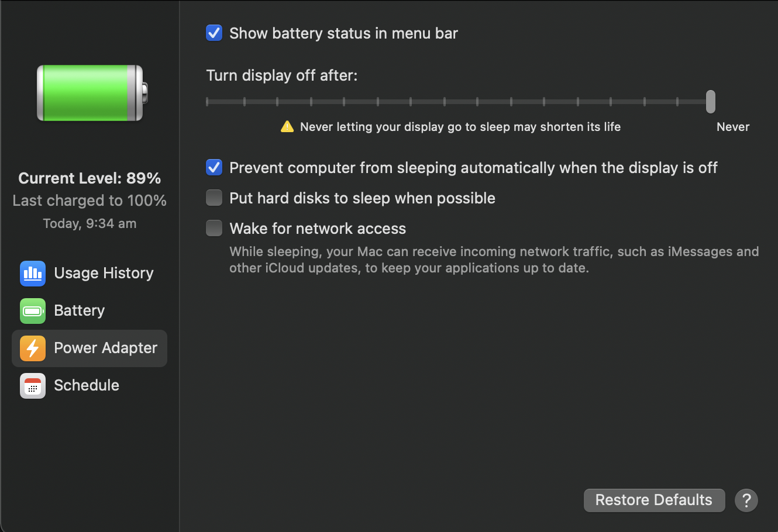Click the orange Power Adapter lightning icon

tap(33, 348)
